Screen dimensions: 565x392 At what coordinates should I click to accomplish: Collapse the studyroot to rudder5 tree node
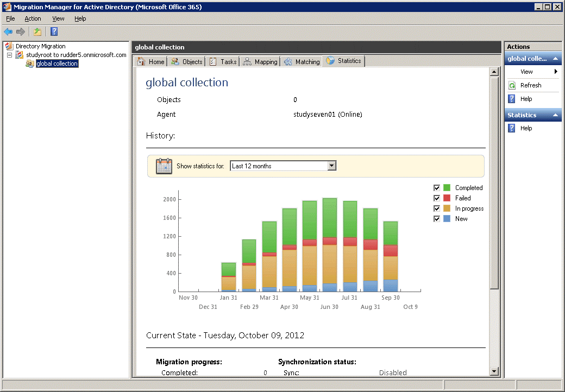pos(9,55)
